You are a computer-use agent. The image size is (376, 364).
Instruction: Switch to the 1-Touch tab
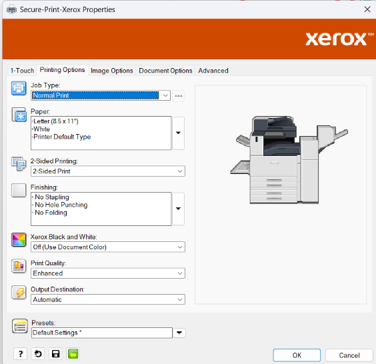(22, 71)
